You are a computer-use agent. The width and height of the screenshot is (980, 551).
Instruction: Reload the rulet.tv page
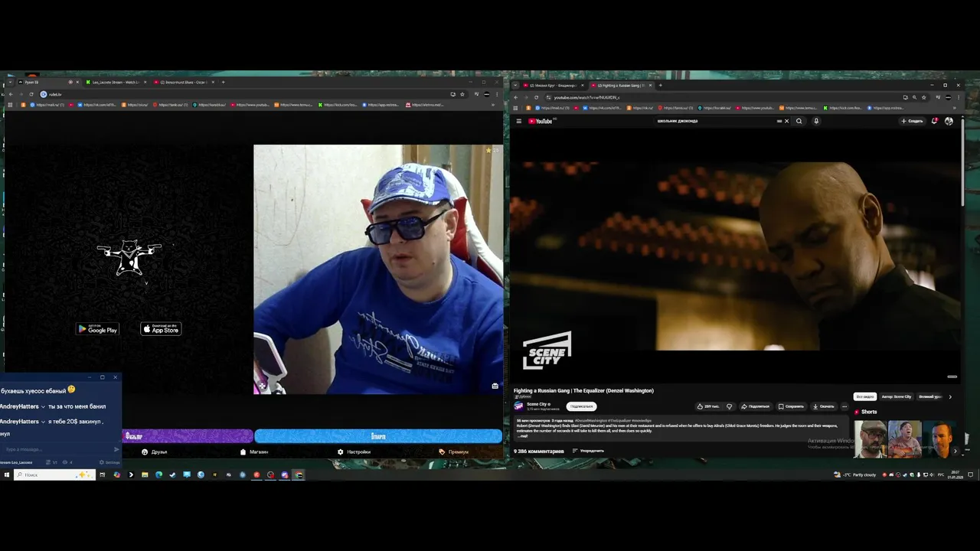pos(31,94)
